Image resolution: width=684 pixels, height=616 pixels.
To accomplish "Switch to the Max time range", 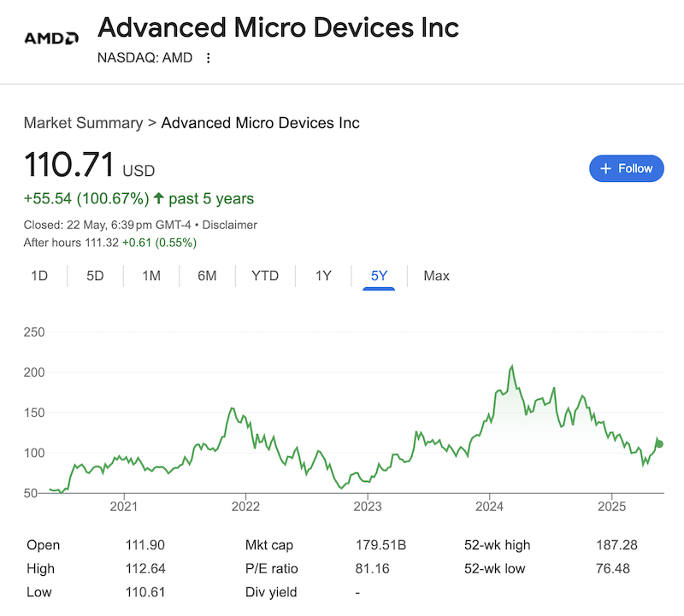I will point(436,276).
